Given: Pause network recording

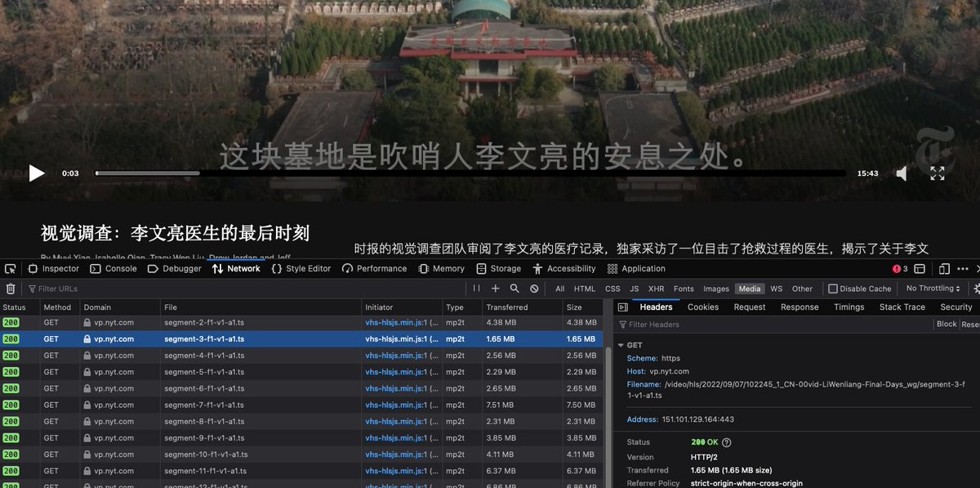Looking at the screenshot, I should [x=476, y=289].
